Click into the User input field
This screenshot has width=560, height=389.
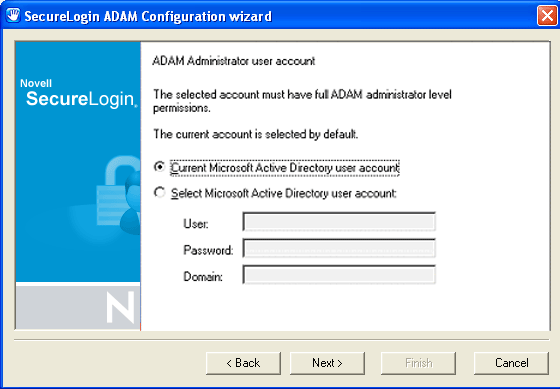coord(339,222)
